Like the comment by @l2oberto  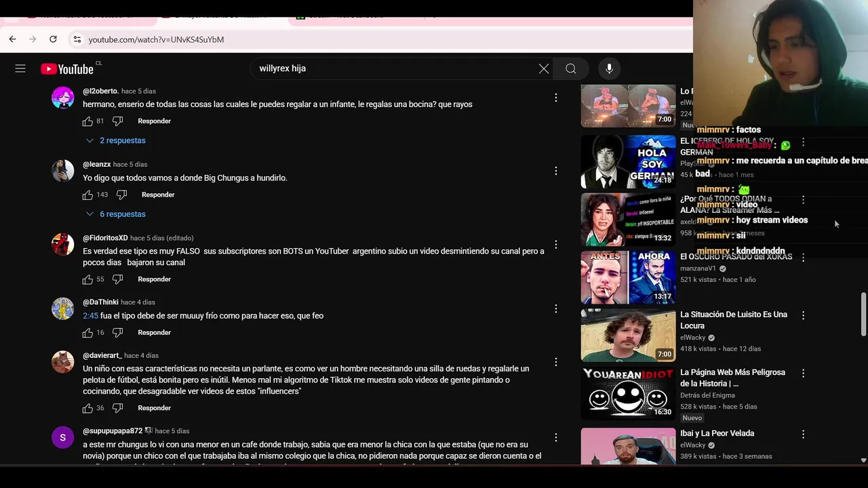[87, 121]
